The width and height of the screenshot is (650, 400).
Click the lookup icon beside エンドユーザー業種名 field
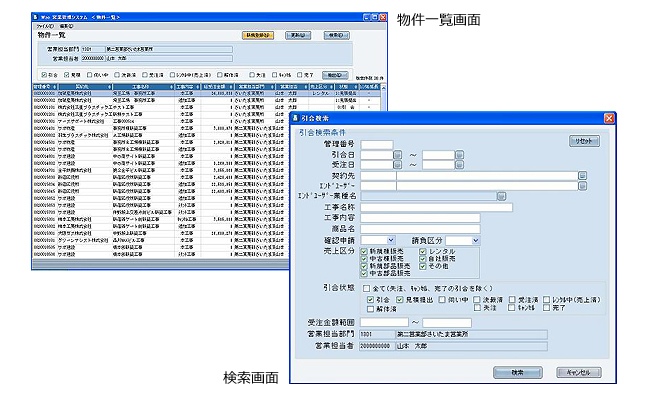500,197
